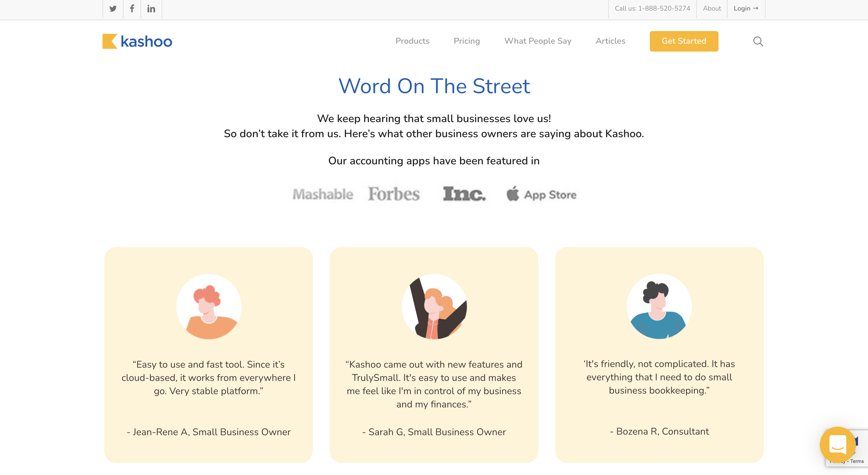Open the Products menu
868x475 pixels.
412,41
